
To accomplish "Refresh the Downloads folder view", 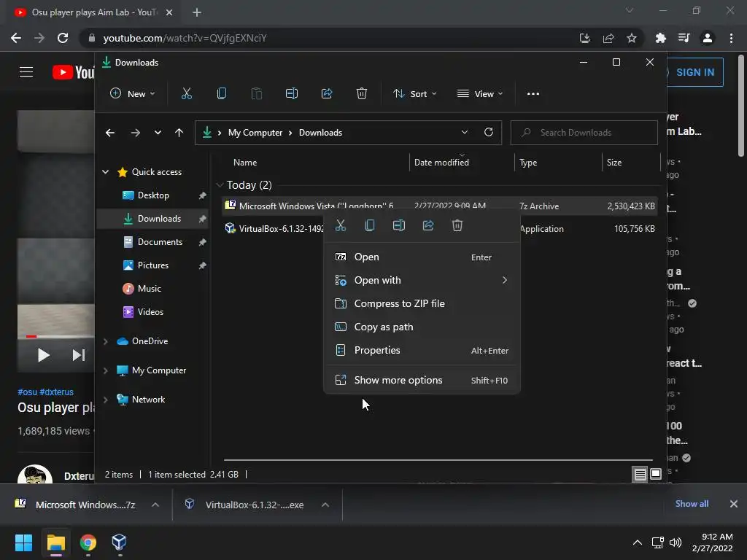I will click(489, 133).
